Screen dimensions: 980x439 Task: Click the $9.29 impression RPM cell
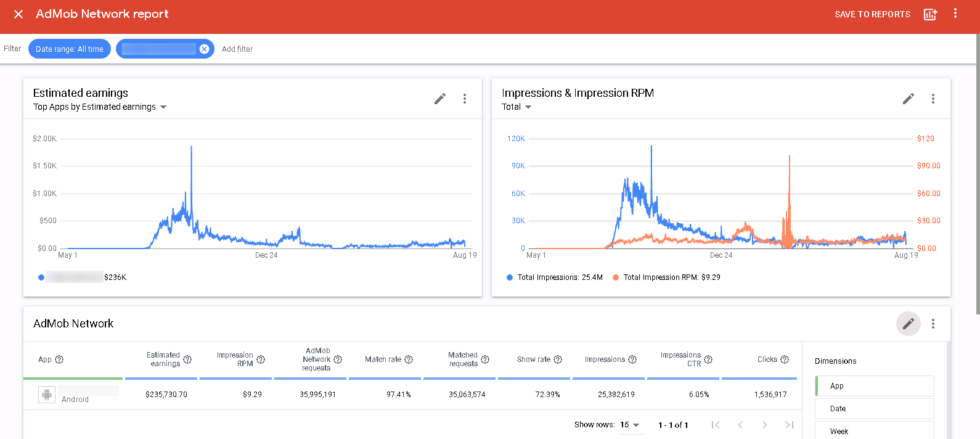[252, 395]
